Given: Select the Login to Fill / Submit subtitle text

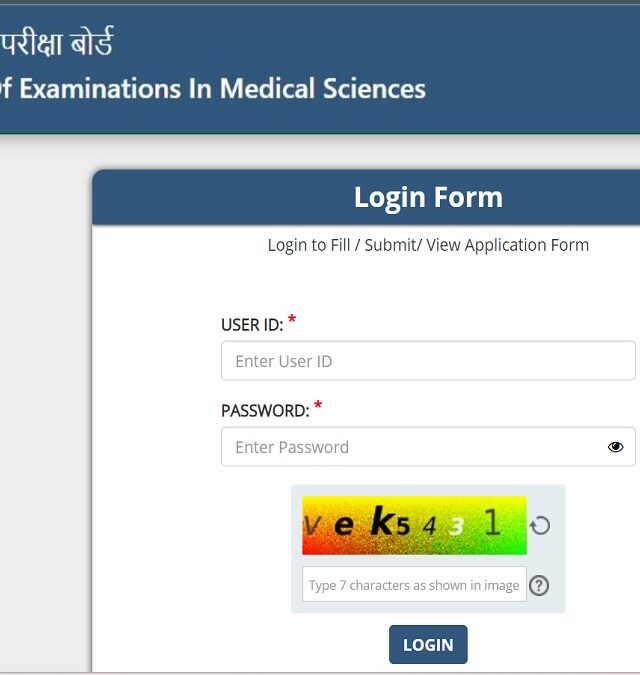Looking at the screenshot, I should 428,245.
